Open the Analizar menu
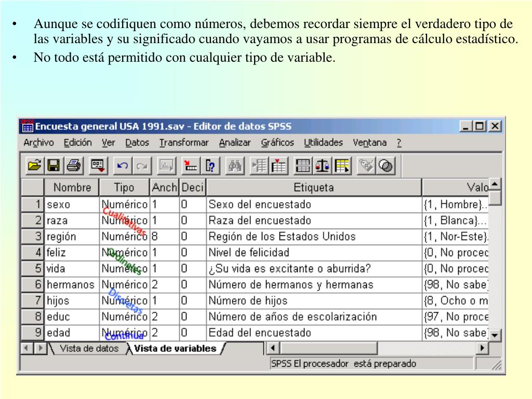Screen dimensions: 532x399 click(x=235, y=142)
